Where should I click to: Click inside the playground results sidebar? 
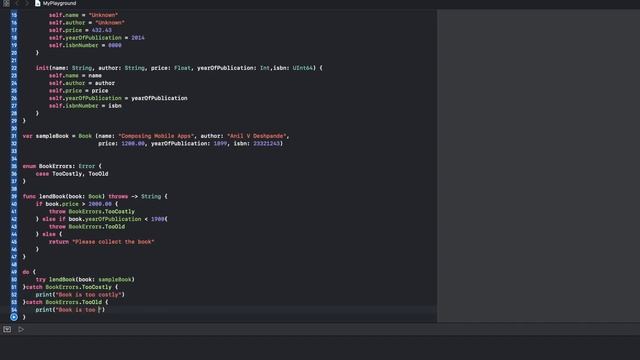coord(538,165)
